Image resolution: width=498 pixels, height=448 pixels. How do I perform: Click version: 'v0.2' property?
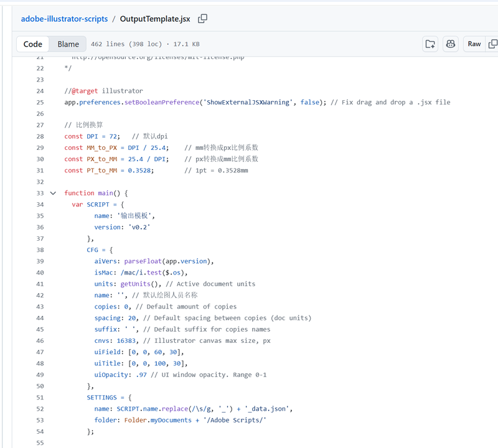(x=122, y=227)
